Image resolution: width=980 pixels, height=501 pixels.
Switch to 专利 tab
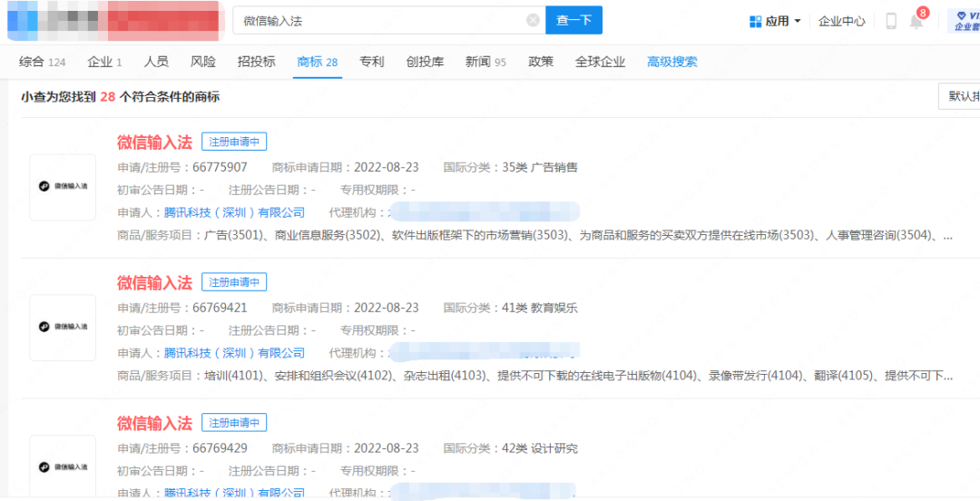click(x=372, y=62)
